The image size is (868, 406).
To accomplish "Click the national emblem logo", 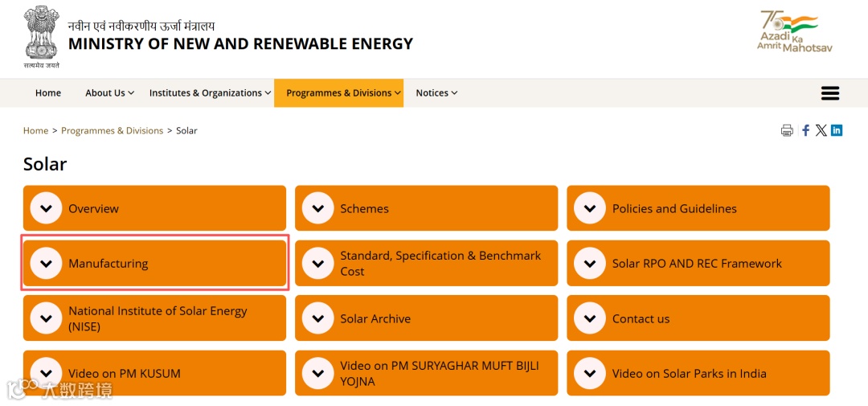I will point(41,36).
